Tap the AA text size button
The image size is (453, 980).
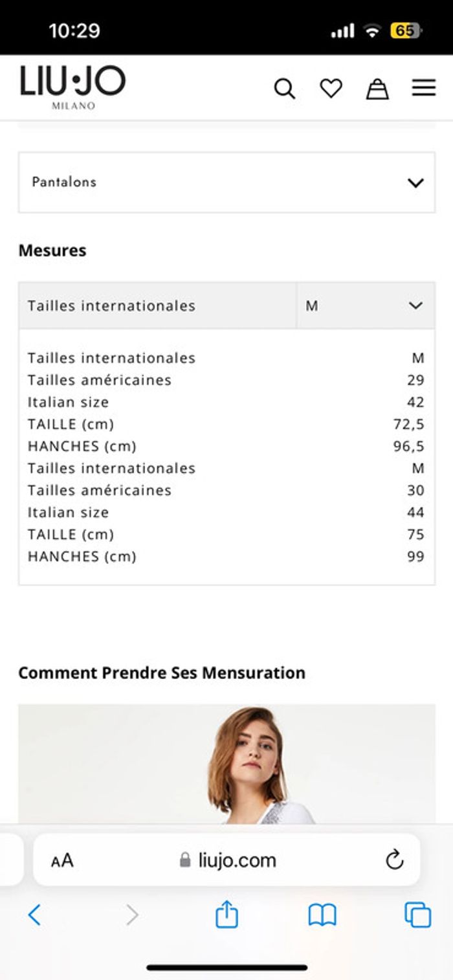pyautogui.click(x=62, y=860)
